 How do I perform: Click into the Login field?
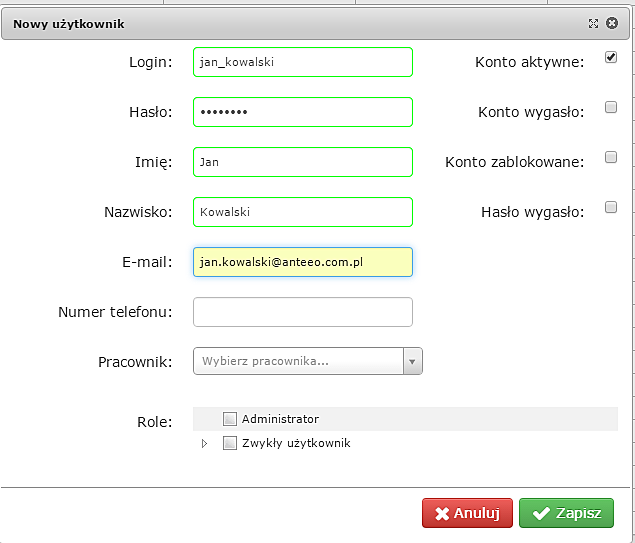tap(302, 62)
